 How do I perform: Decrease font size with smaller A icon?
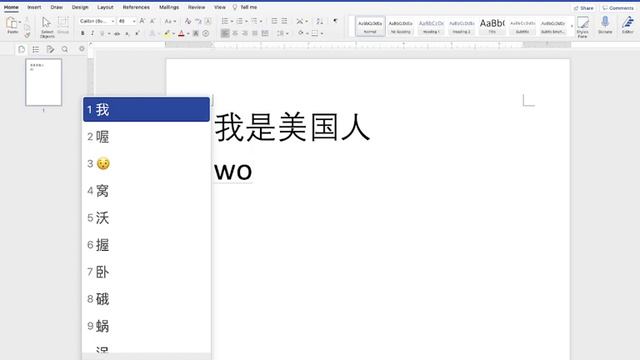(152, 21)
